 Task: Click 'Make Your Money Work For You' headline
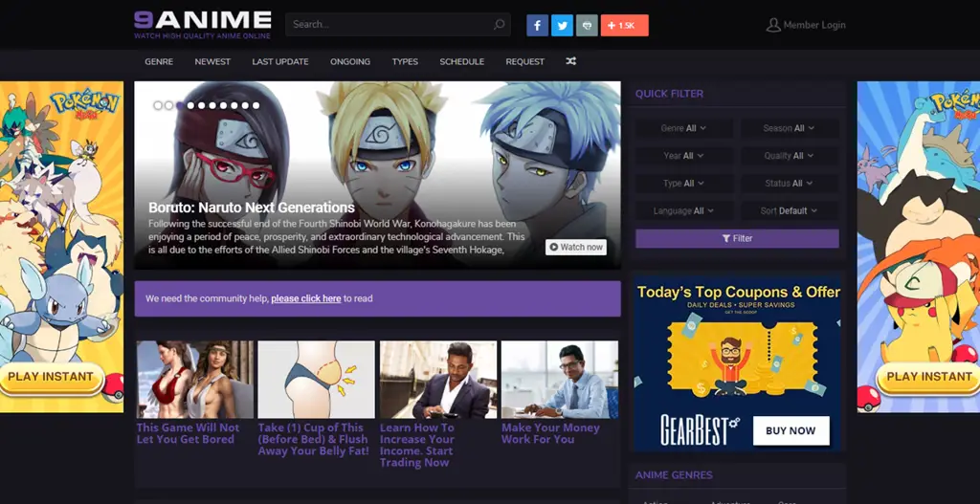point(550,433)
